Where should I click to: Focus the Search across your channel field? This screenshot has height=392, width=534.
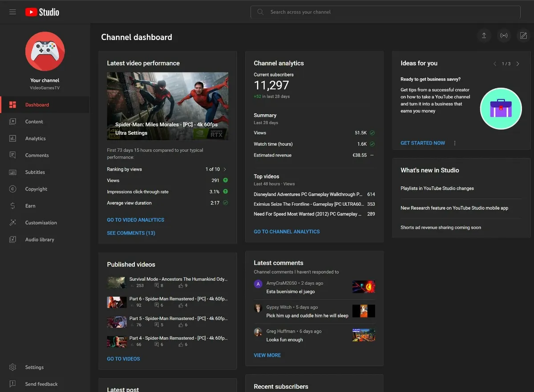(385, 12)
